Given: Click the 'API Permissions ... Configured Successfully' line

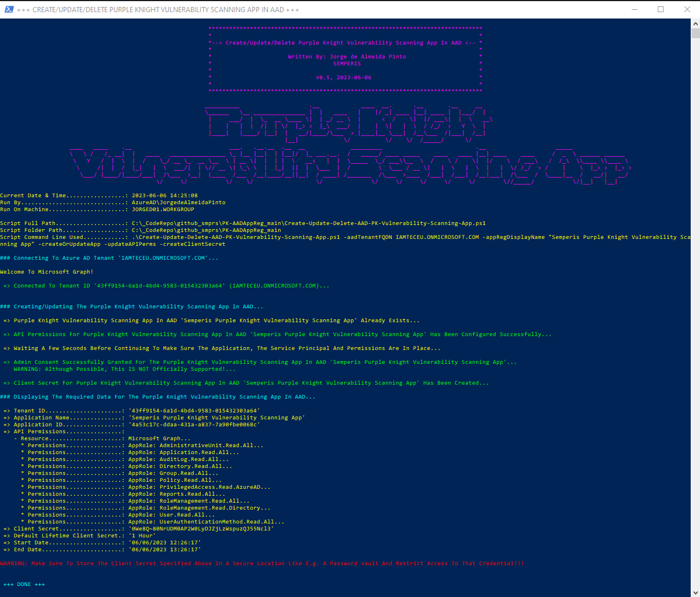Looking at the screenshot, I should 277,334.
